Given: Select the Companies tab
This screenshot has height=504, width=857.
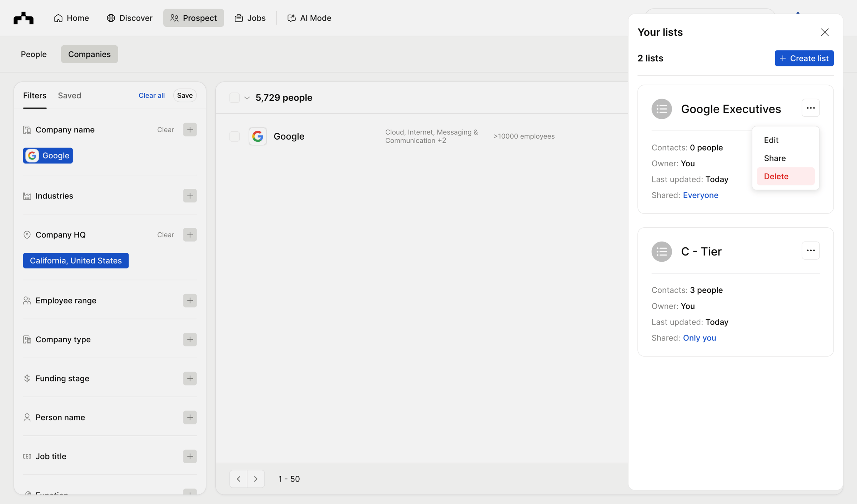Looking at the screenshot, I should pyautogui.click(x=89, y=54).
